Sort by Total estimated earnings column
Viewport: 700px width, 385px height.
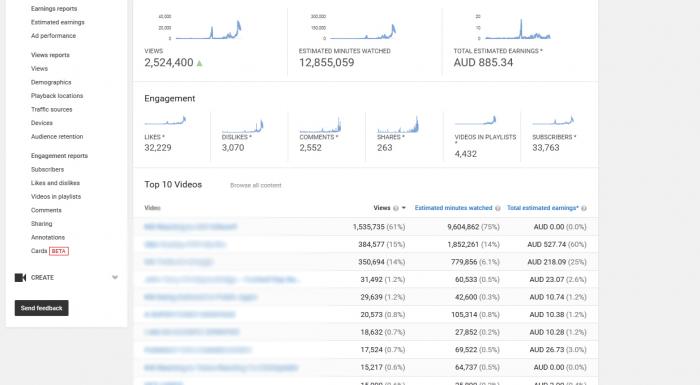(x=542, y=208)
